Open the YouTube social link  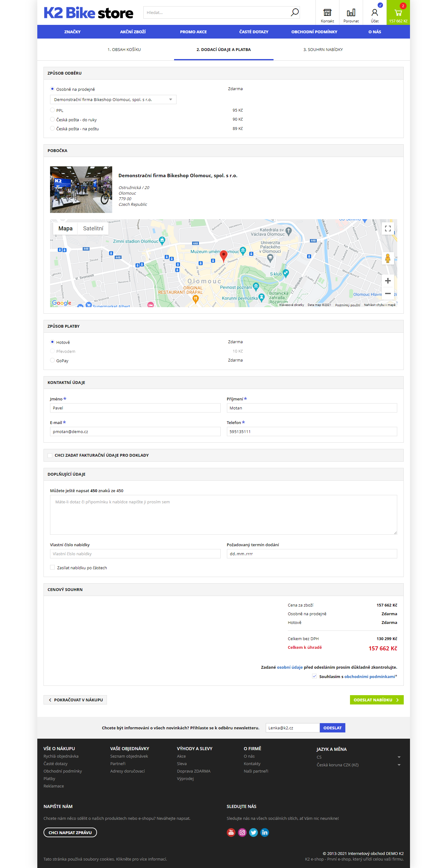click(x=231, y=832)
